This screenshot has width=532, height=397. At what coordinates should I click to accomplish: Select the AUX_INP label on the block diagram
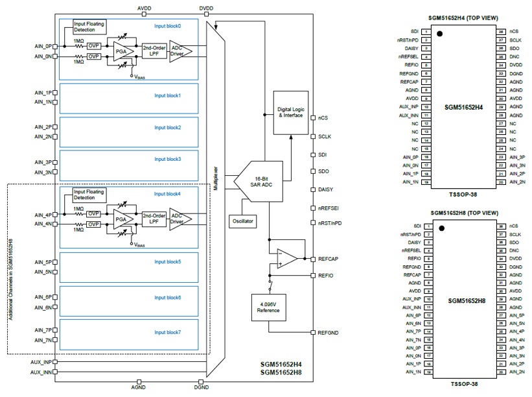[41, 363]
